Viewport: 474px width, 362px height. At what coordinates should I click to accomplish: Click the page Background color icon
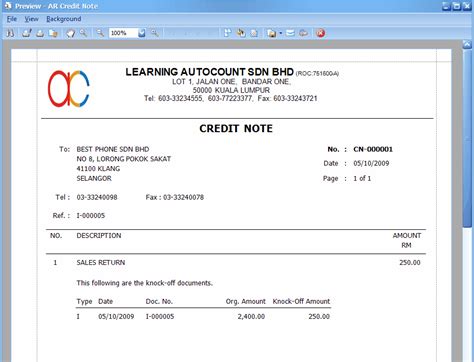pos(241,33)
